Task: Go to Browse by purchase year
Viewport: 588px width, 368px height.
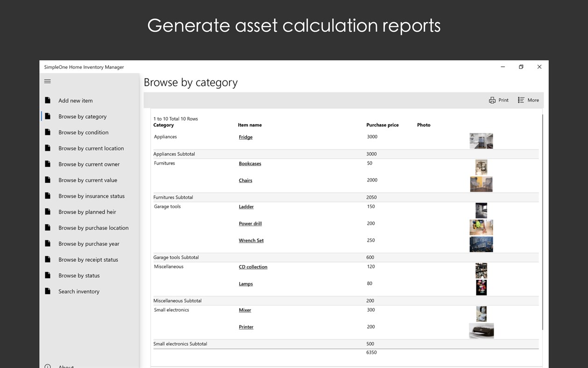Action: [x=89, y=244]
